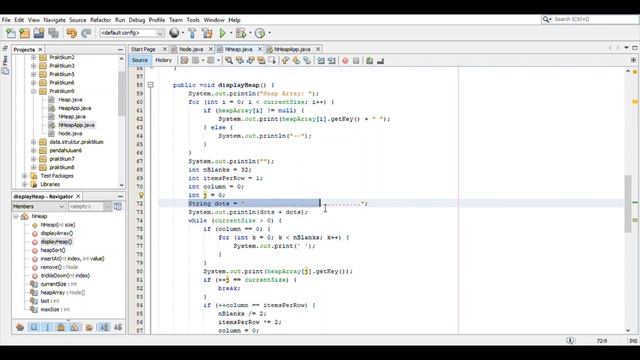Build project with the hammer icon

(192, 33)
